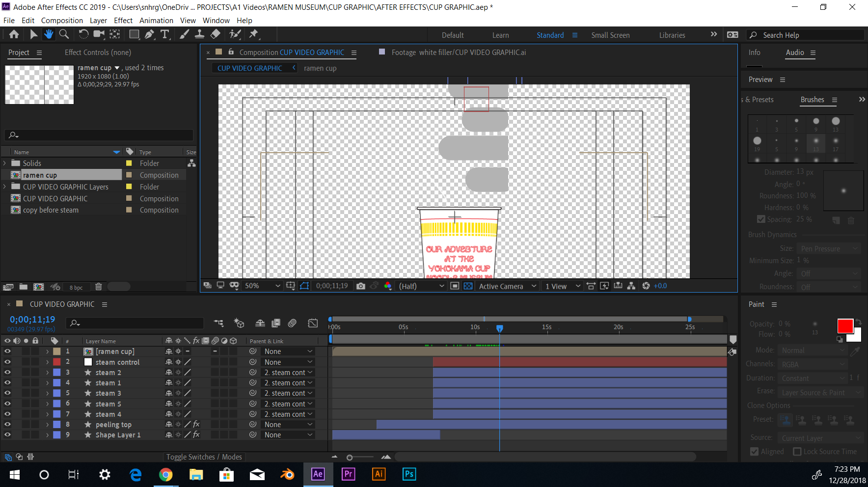Toggle the effects fx switch on peeling top
Viewport: 868px width, 487px height.
point(196,424)
